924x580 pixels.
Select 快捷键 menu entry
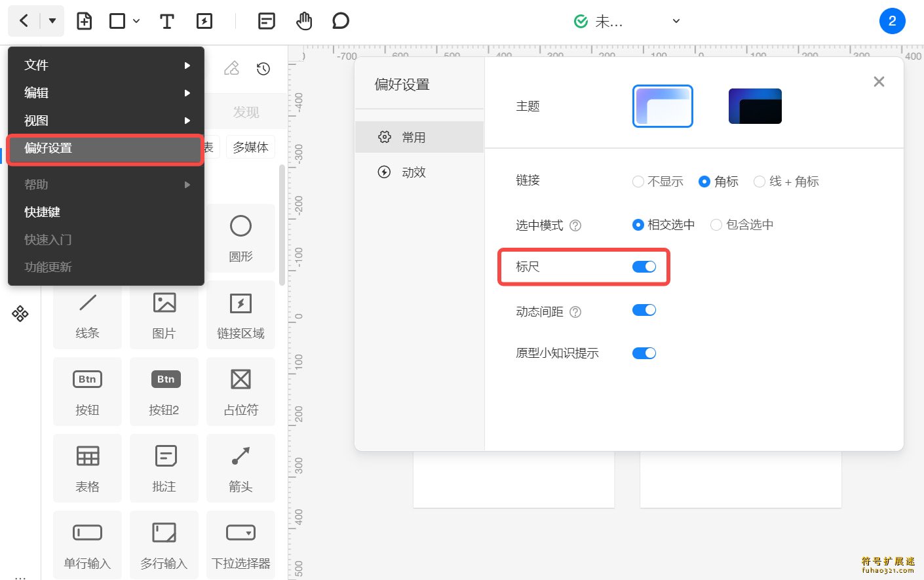[x=106, y=212]
